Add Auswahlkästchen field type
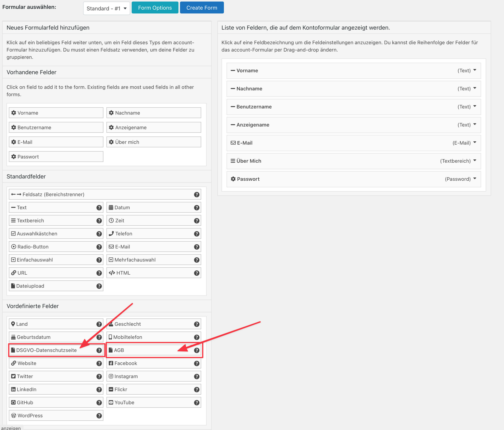This screenshot has height=430, width=504. tap(56, 234)
